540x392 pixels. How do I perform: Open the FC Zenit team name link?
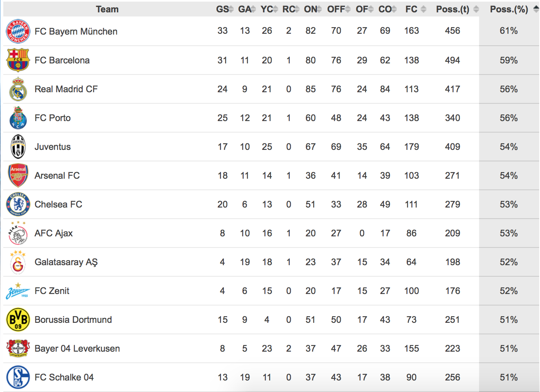52,291
